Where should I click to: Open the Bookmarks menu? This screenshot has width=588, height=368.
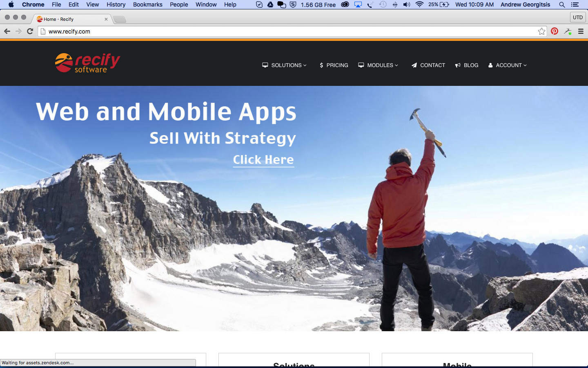pyautogui.click(x=147, y=4)
